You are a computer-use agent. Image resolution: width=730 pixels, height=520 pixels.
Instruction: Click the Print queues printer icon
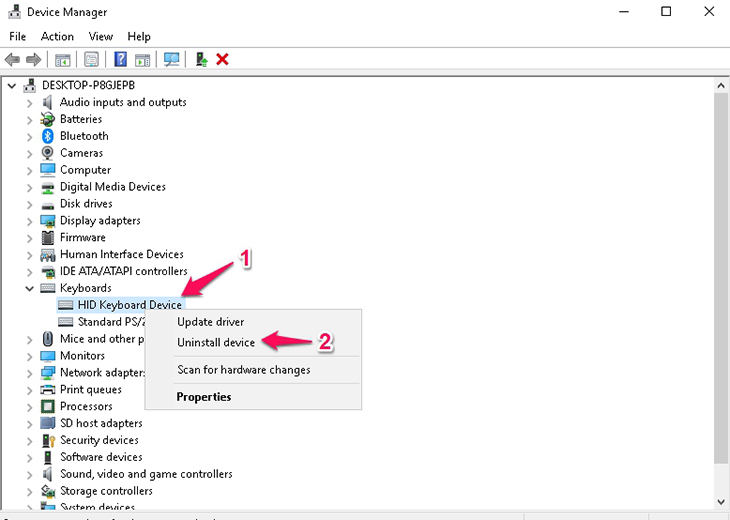click(47, 390)
